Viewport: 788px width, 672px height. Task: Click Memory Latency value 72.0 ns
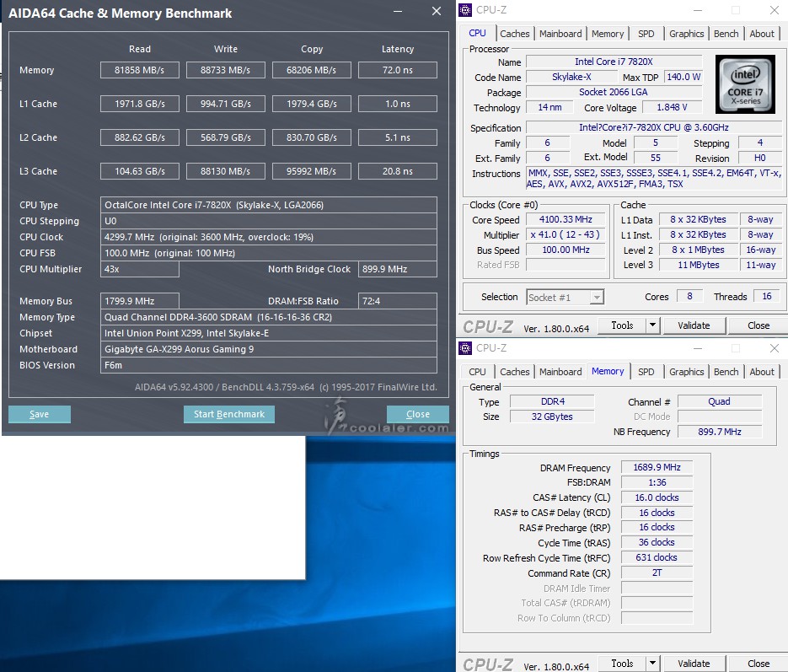pos(398,70)
